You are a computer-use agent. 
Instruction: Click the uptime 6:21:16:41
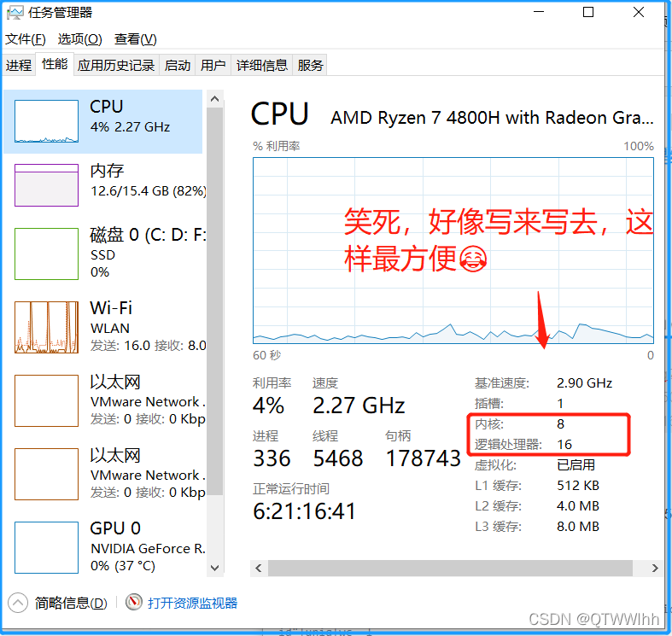(304, 511)
